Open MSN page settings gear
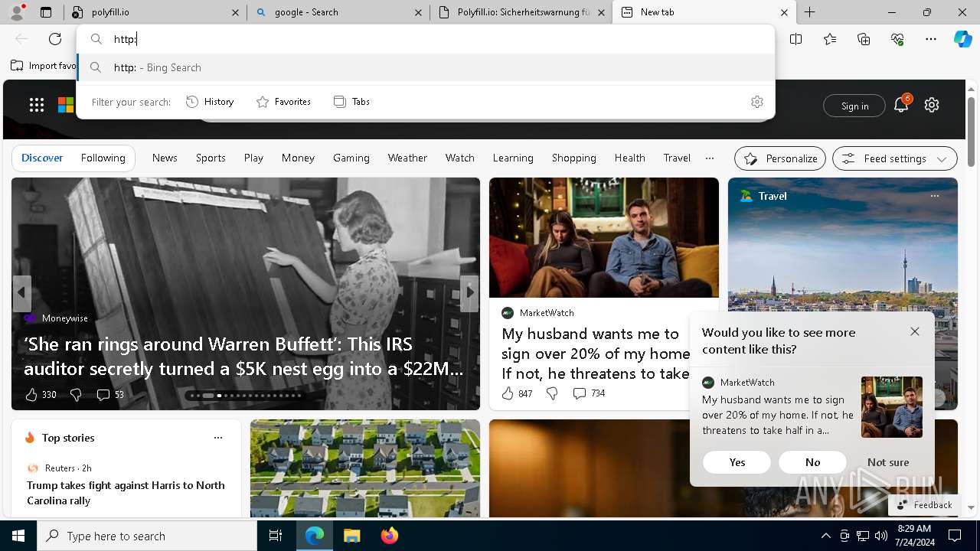This screenshot has width=980, height=551. [932, 105]
